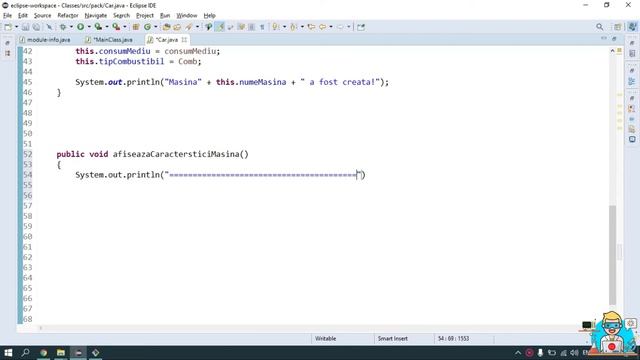Screen dimensions: 640x360
Task: Open Chrome from the taskbar
Action: [43, 353]
